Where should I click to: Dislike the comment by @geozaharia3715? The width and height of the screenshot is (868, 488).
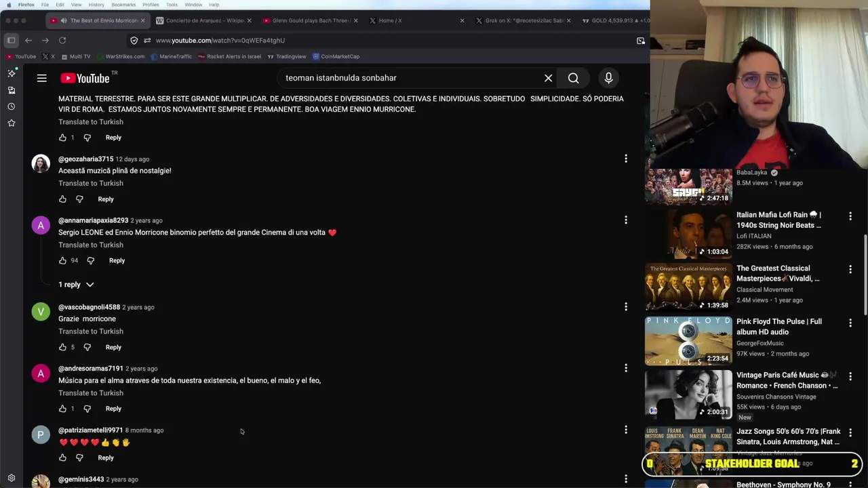coord(79,199)
